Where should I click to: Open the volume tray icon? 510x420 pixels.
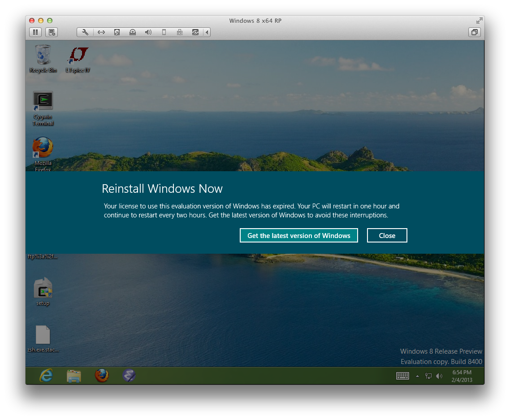(x=439, y=376)
